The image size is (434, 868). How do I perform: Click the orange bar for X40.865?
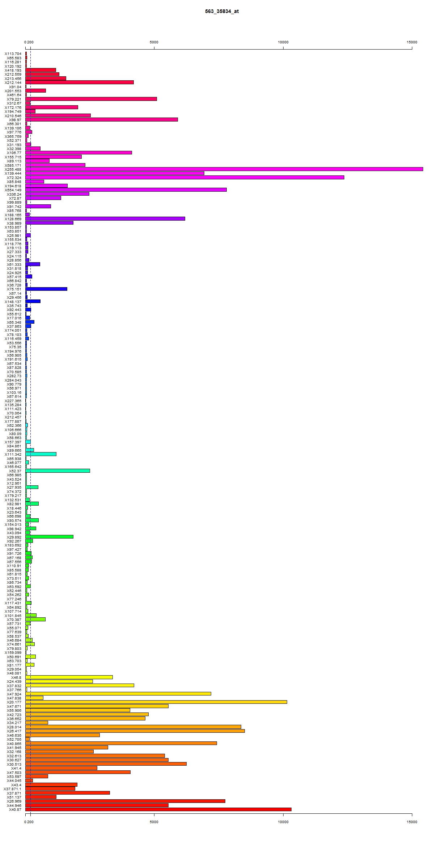(121, 743)
